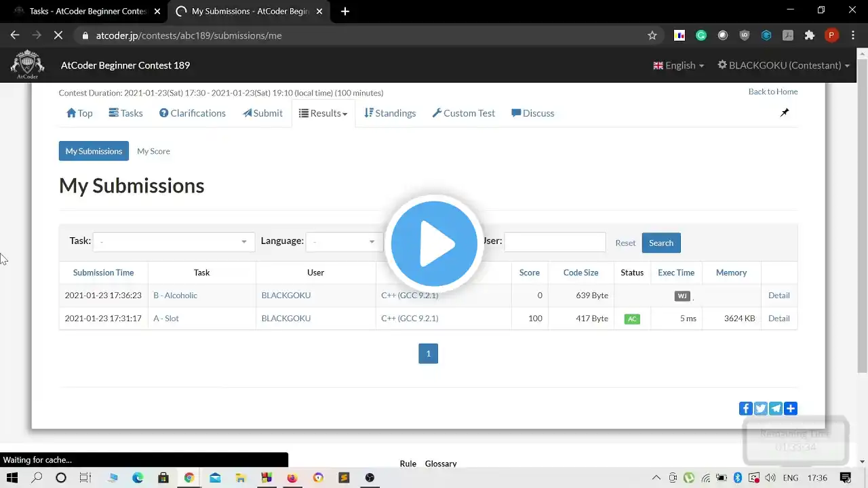Click the pin icon beside the contest tabs
Screen dimensions: 868x488
coord(785,113)
